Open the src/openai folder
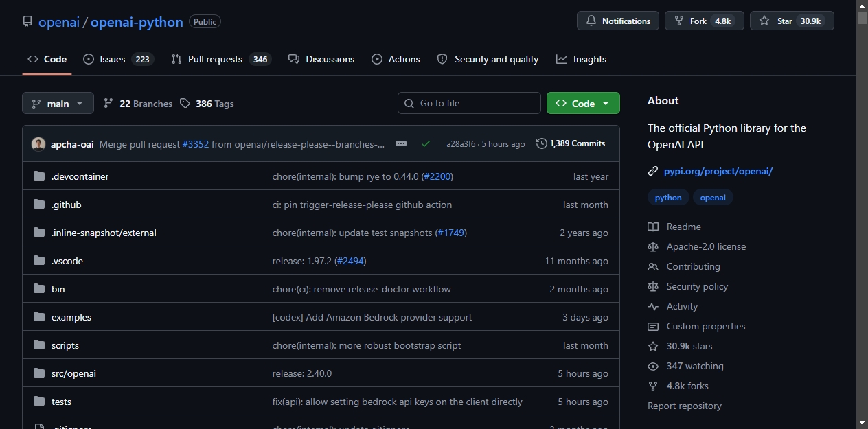This screenshot has height=429, width=868. point(73,373)
